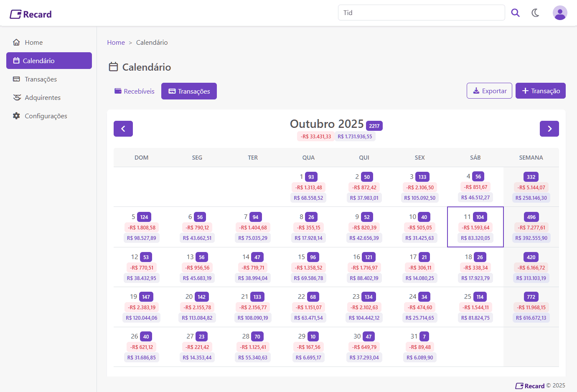Advance to the next month with the right chevron

tap(549, 129)
